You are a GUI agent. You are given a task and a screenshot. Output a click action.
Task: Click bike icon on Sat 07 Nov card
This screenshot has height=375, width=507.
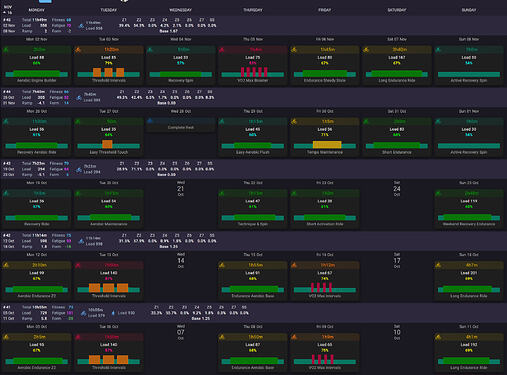click(x=366, y=50)
